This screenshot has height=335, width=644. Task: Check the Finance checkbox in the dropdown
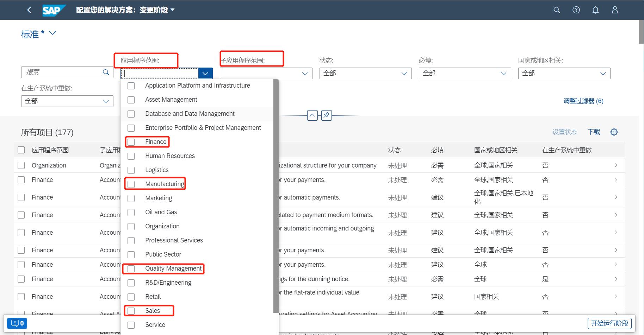coord(131,142)
